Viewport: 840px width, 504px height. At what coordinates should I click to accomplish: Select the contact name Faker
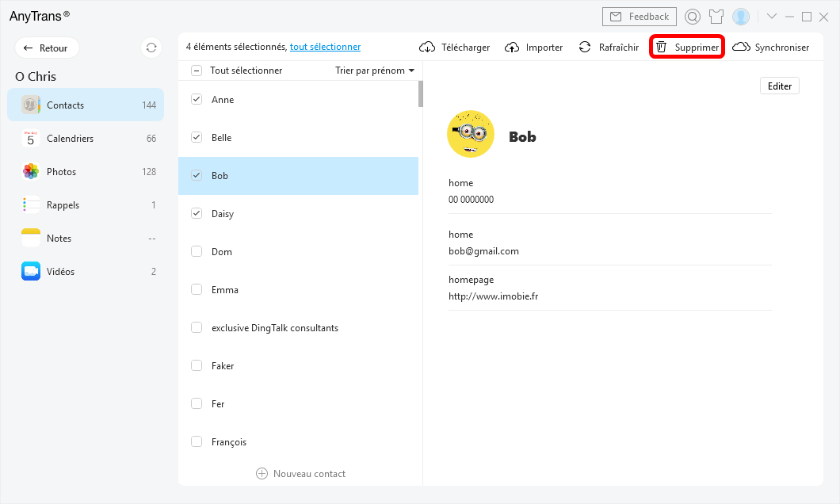tap(223, 366)
